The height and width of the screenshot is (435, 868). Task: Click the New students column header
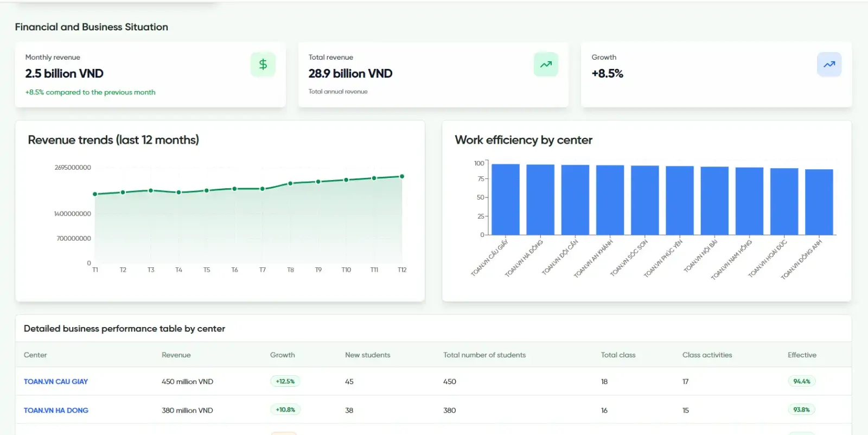(x=368, y=355)
